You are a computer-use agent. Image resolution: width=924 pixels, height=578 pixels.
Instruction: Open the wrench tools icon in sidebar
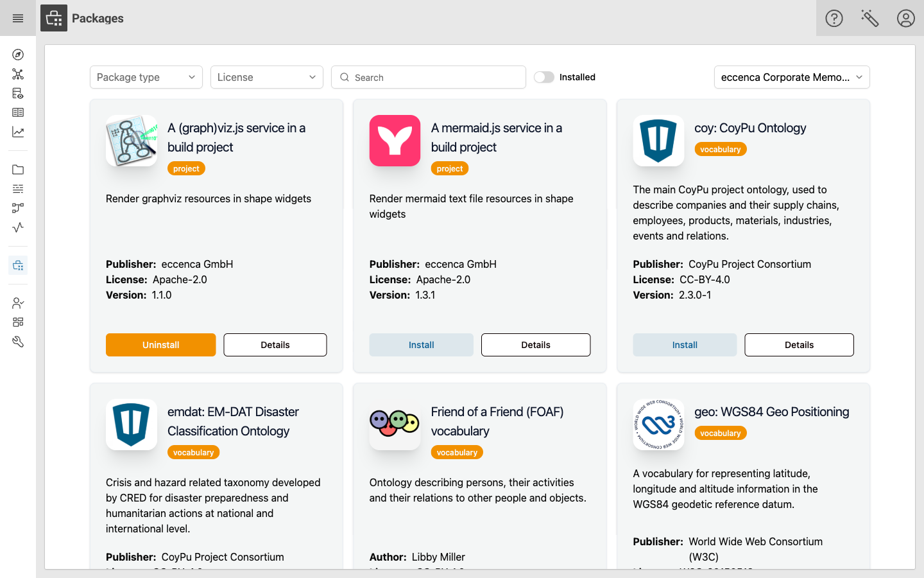tap(18, 342)
